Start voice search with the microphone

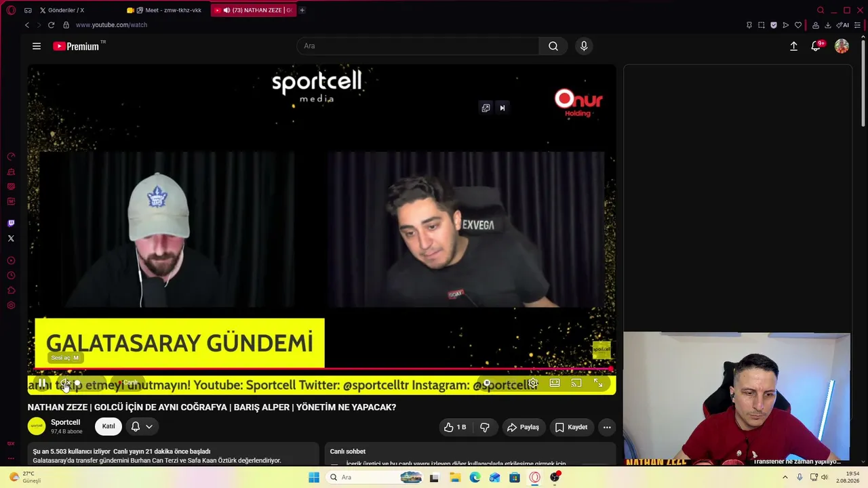point(584,46)
